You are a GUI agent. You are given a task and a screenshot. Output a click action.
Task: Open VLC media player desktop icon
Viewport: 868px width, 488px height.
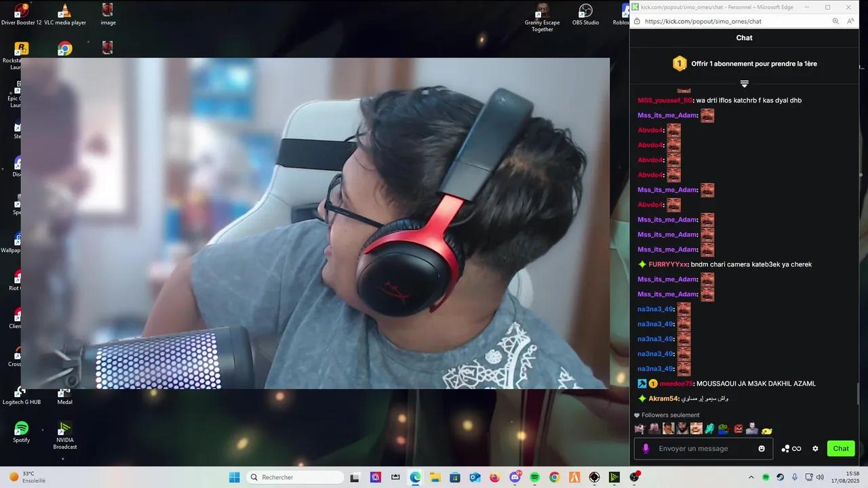pos(65,15)
